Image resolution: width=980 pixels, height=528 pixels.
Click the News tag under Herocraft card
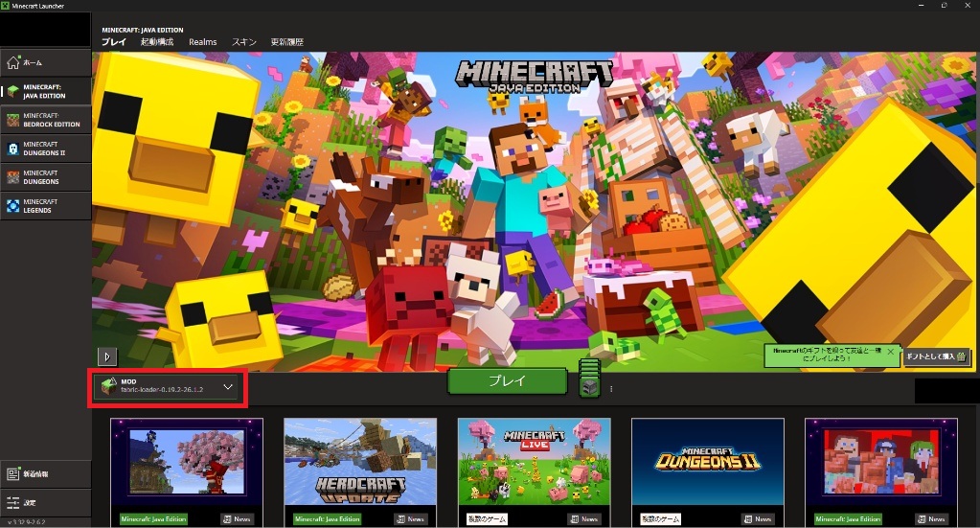[x=411, y=518]
